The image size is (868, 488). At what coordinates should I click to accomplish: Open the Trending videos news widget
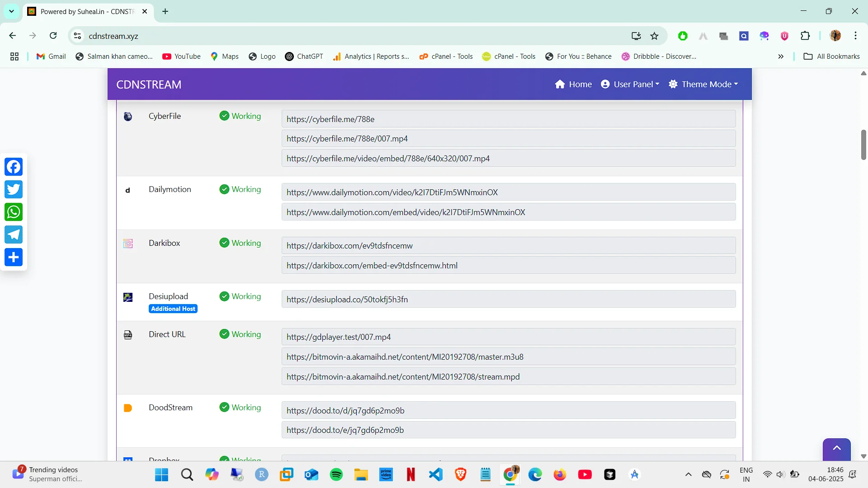coord(48,474)
